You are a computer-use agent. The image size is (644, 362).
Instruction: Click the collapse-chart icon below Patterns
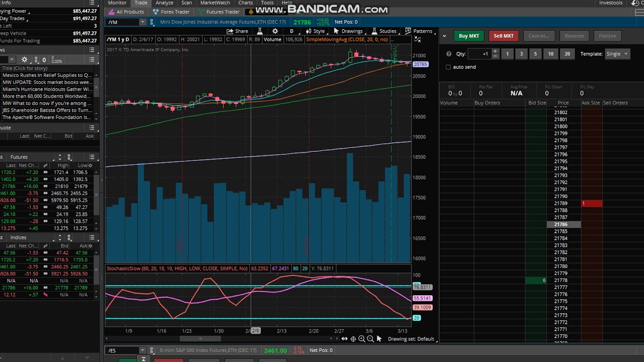point(417,39)
